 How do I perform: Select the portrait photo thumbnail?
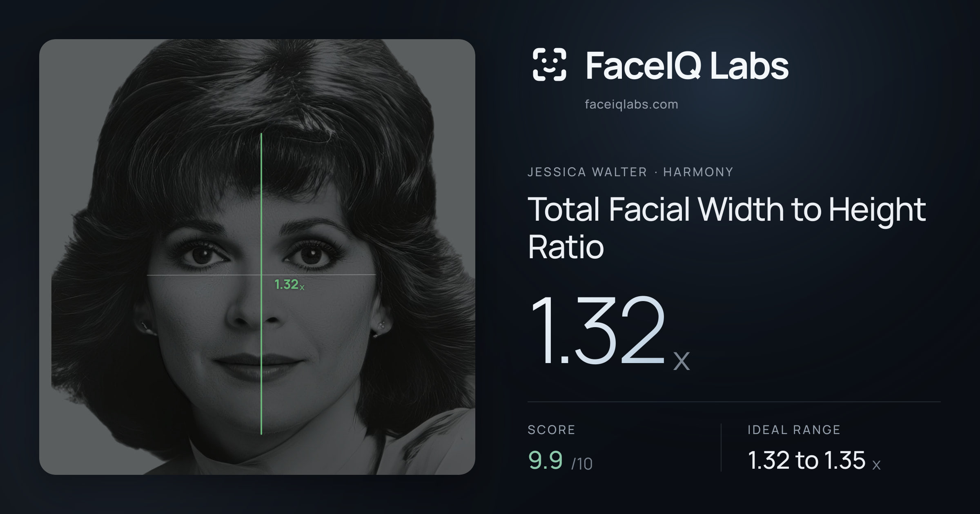tap(257, 257)
